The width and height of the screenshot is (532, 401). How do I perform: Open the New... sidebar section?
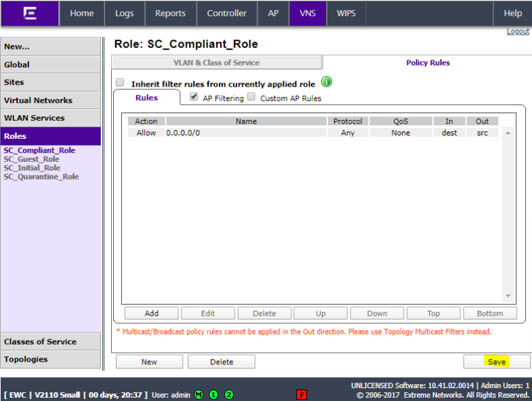click(x=51, y=47)
